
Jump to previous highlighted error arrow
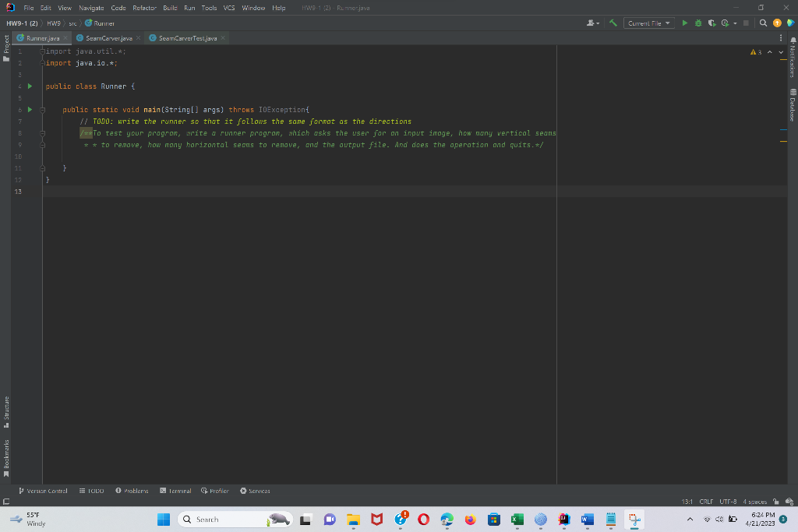pyautogui.click(x=769, y=52)
